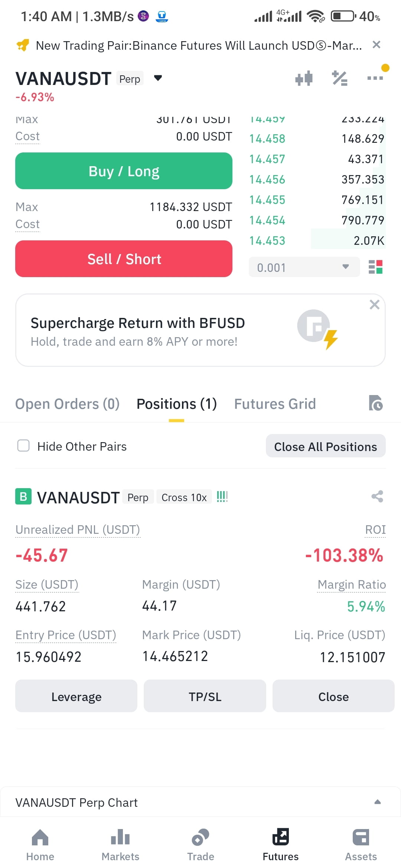The width and height of the screenshot is (401, 868).
Task: Open the three-dot more options menu
Action: (x=375, y=78)
